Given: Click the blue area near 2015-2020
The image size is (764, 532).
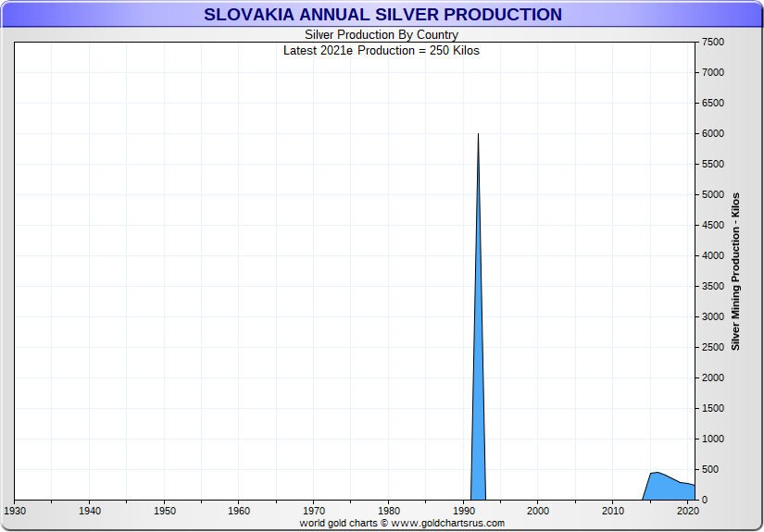Looking at the screenshot, I should [x=667, y=488].
